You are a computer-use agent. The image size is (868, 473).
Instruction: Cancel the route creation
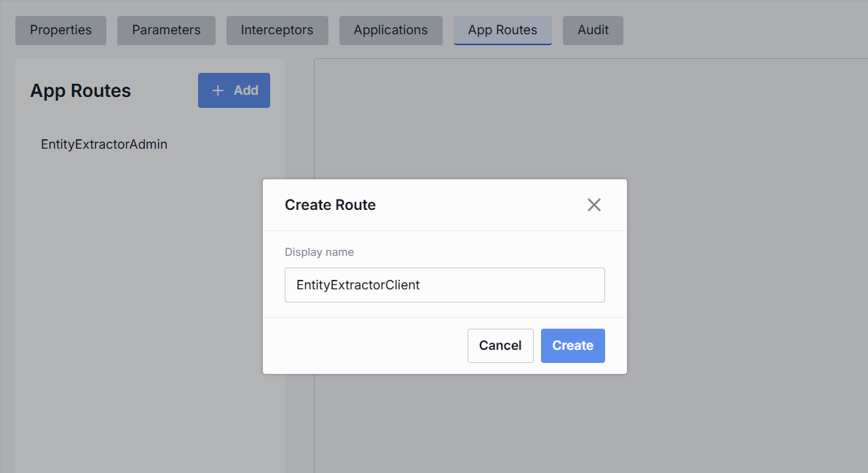click(500, 345)
